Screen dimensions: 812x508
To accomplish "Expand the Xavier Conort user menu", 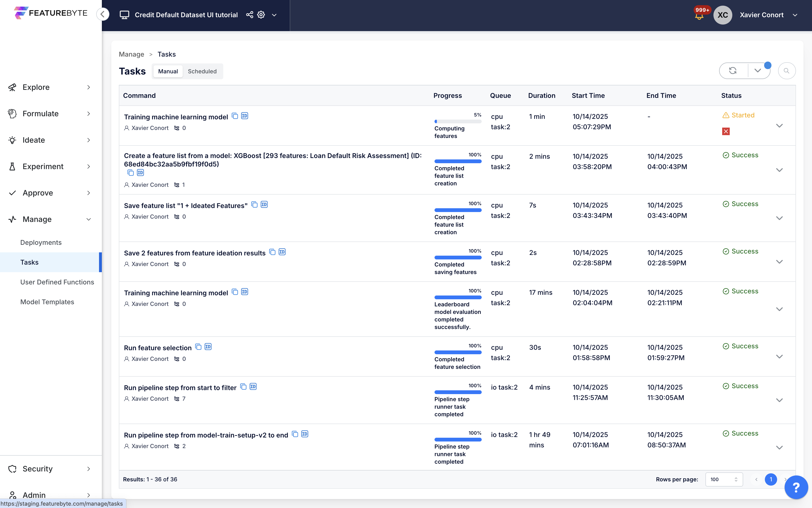I will pos(795,15).
